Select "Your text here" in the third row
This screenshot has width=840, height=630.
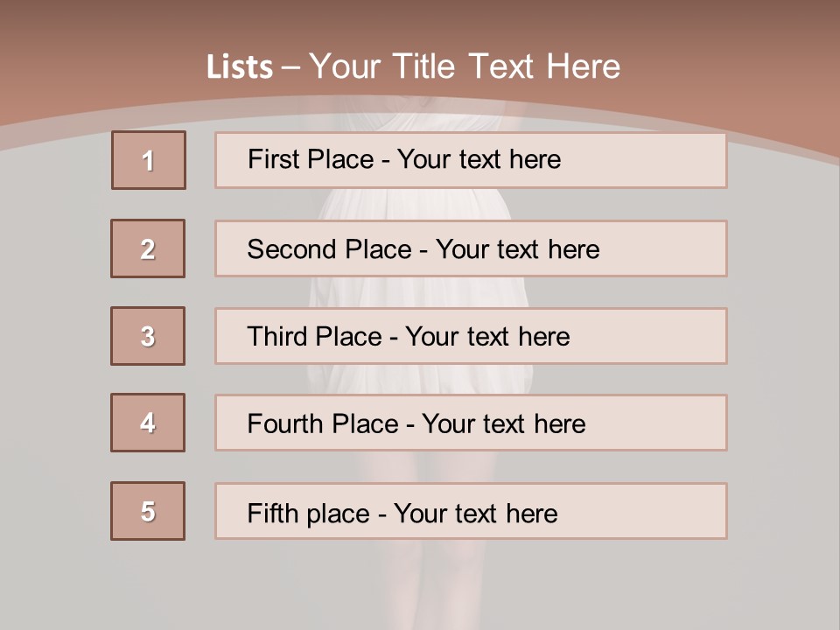point(488,337)
